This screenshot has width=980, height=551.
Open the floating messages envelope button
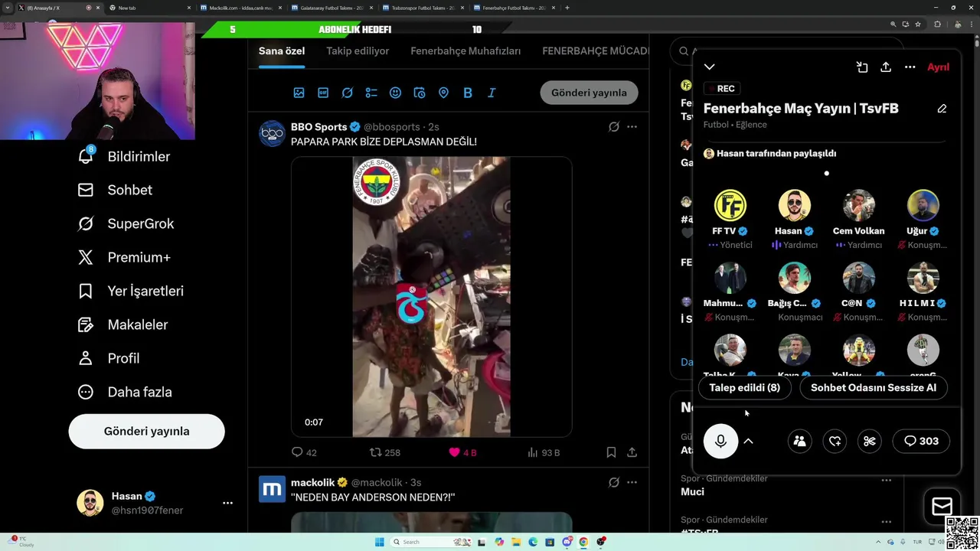[942, 507]
